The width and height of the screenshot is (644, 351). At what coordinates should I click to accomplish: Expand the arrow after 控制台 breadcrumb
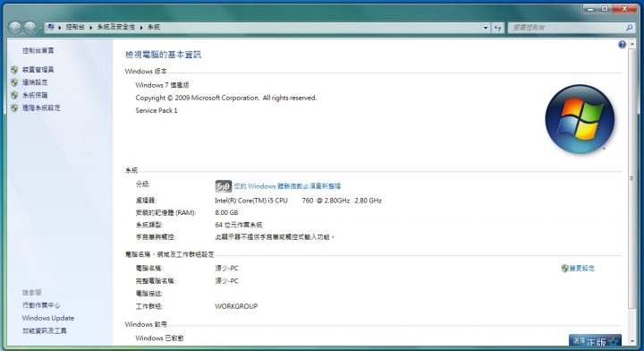90,28
